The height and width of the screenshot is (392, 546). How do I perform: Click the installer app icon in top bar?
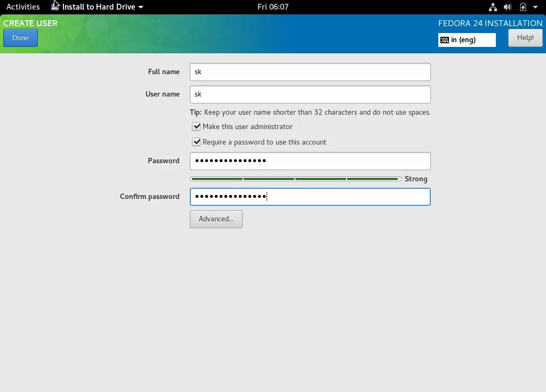pyautogui.click(x=55, y=6)
